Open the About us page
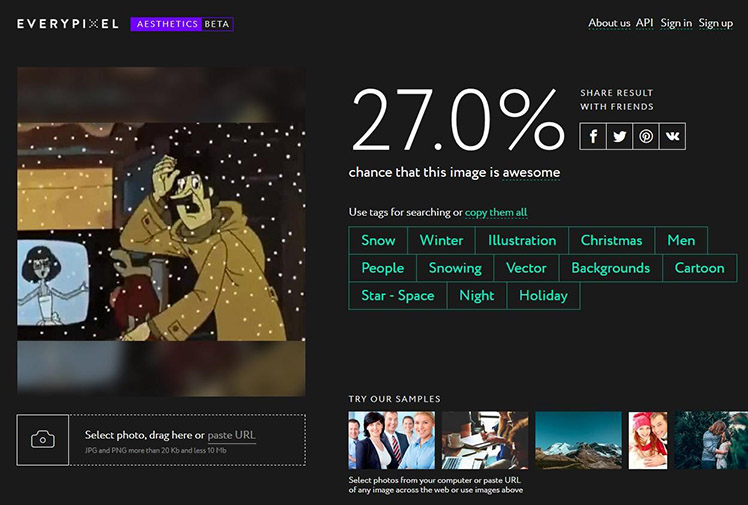 coord(609,23)
